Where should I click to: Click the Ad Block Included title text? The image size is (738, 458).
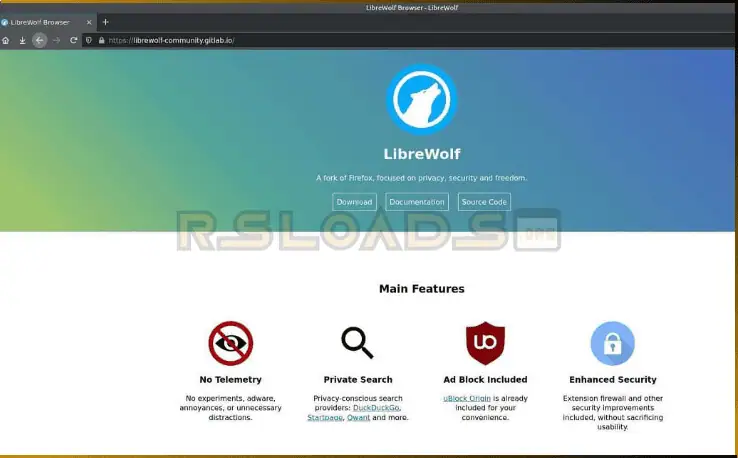click(485, 379)
